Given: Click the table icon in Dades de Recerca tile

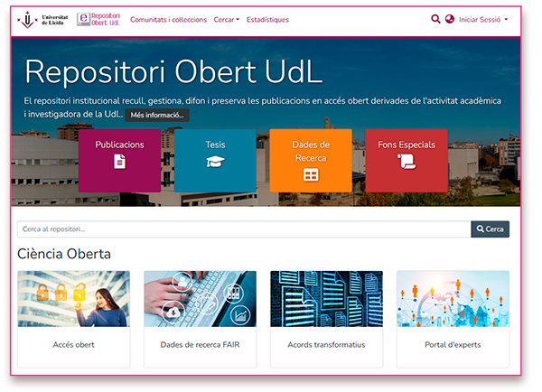Looking at the screenshot, I should (311, 175).
